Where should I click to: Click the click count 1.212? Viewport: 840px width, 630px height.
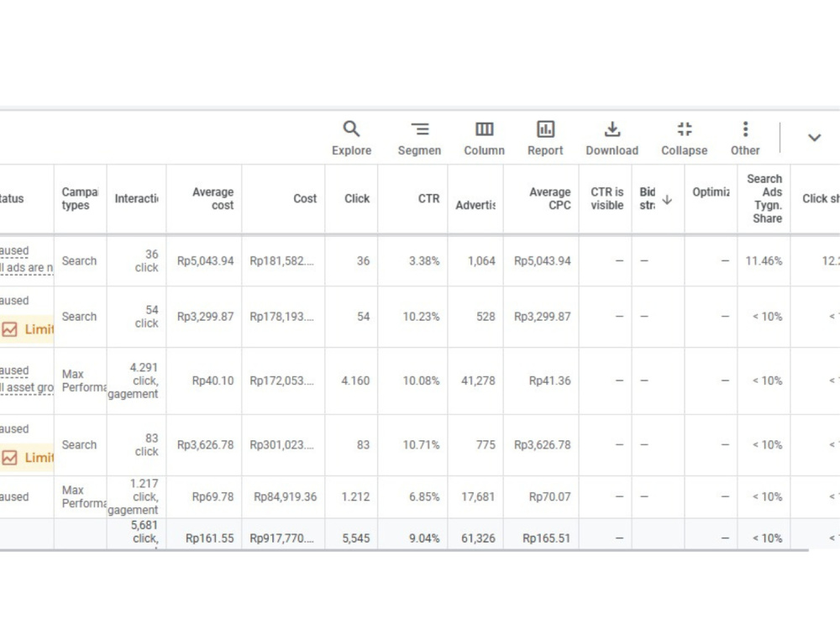(355, 497)
